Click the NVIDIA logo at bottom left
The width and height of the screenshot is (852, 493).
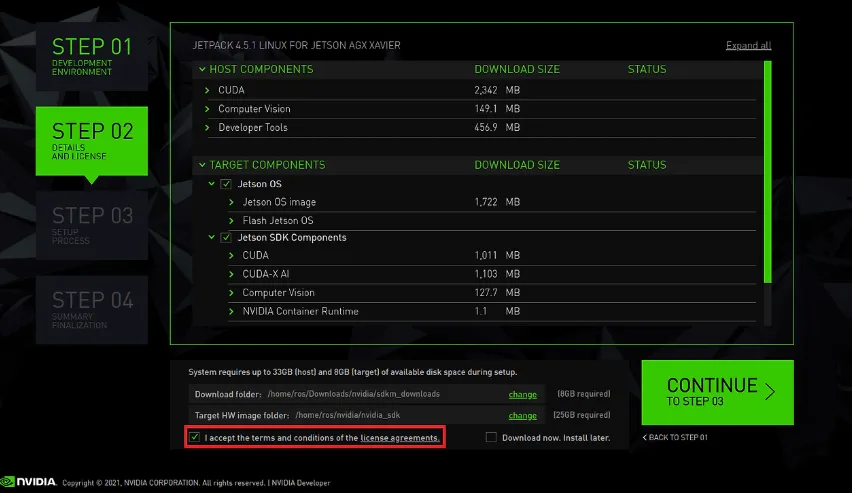[x=28, y=482]
